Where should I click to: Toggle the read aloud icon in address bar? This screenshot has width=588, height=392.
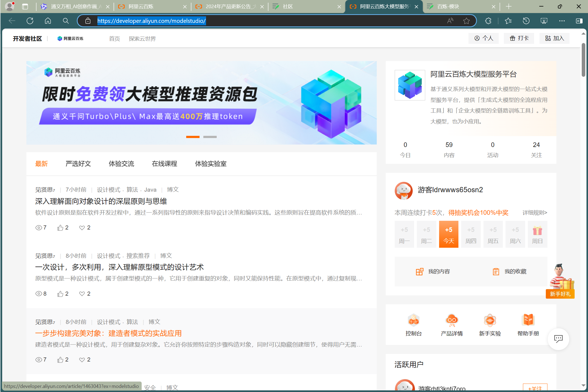point(450,21)
